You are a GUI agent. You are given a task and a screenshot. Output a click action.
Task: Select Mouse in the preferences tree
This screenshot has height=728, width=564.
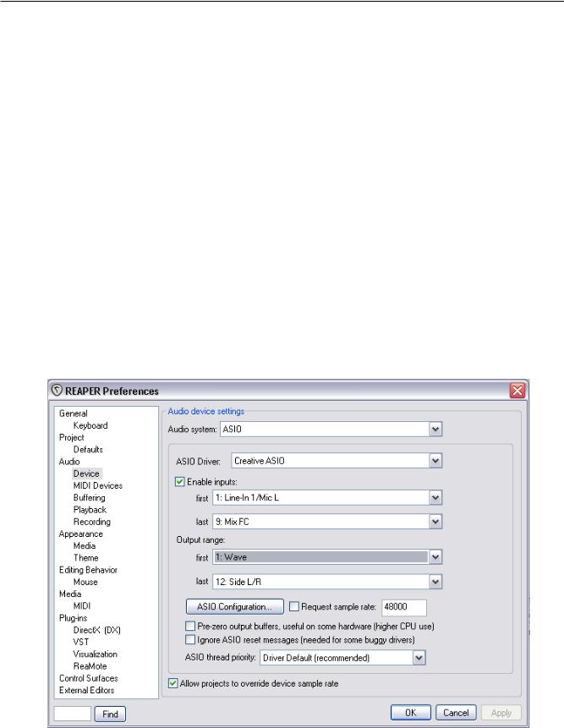(85, 582)
